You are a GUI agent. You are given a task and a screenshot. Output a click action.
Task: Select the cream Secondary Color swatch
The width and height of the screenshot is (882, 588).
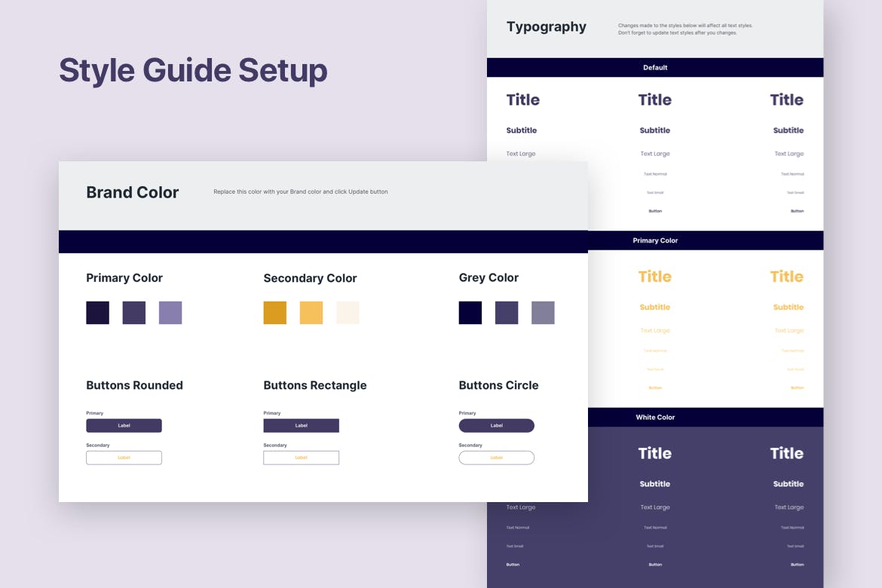(x=348, y=313)
